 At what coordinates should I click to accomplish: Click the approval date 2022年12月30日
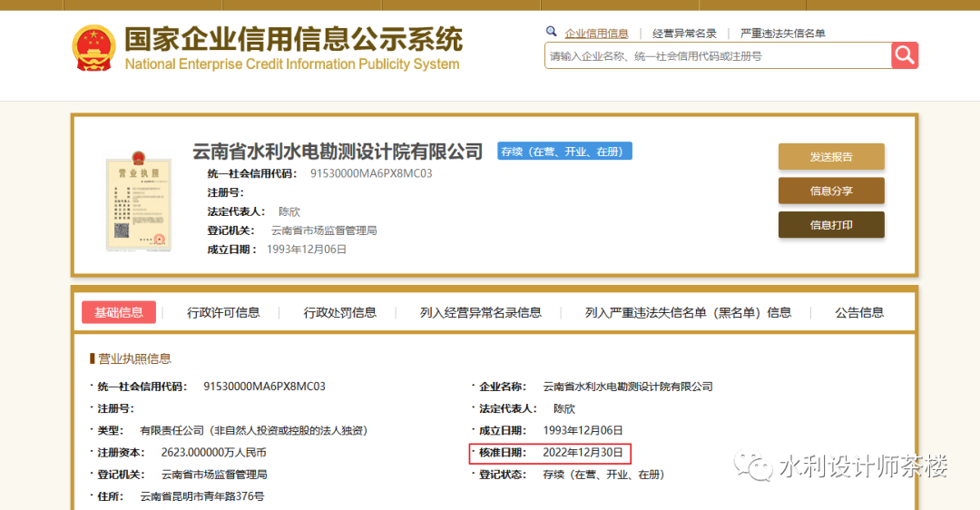(x=583, y=453)
